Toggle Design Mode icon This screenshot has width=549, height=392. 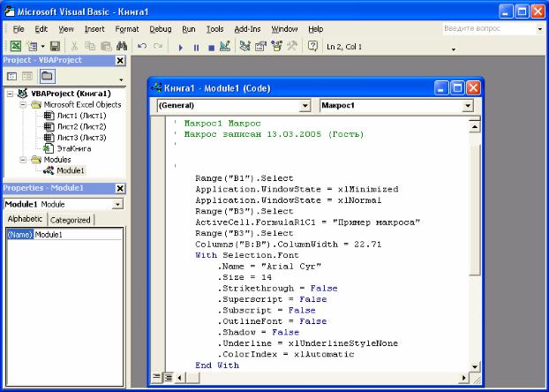(x=225, y=46)
